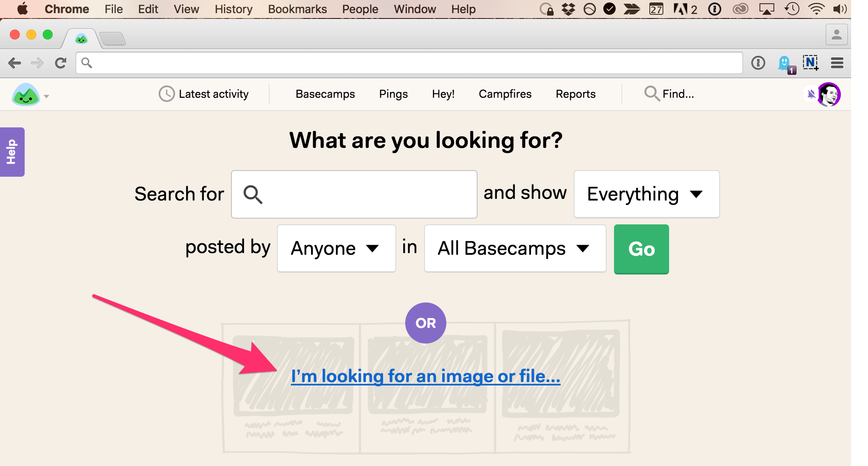This screenshot has width=868, height=466.
Task: Reload the page with refresh icon
Action: point(61,63)
